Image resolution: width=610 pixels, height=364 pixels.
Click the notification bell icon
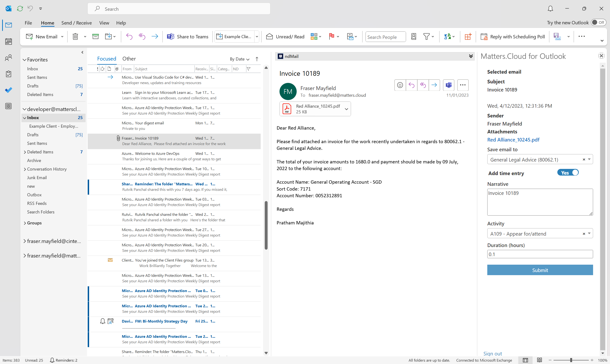coord(550,9)
